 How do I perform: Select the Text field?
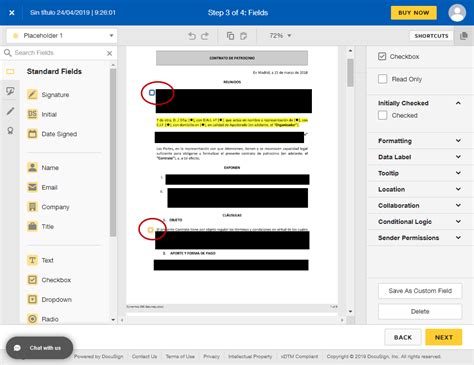coord(40,260)
